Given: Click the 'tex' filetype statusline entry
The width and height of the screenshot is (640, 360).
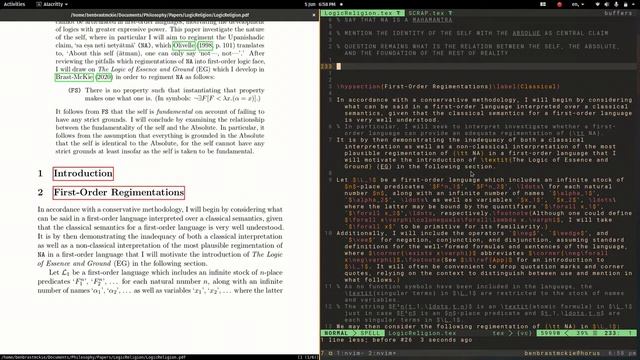Looking at the screenshot, I should (x=498, y=333).
